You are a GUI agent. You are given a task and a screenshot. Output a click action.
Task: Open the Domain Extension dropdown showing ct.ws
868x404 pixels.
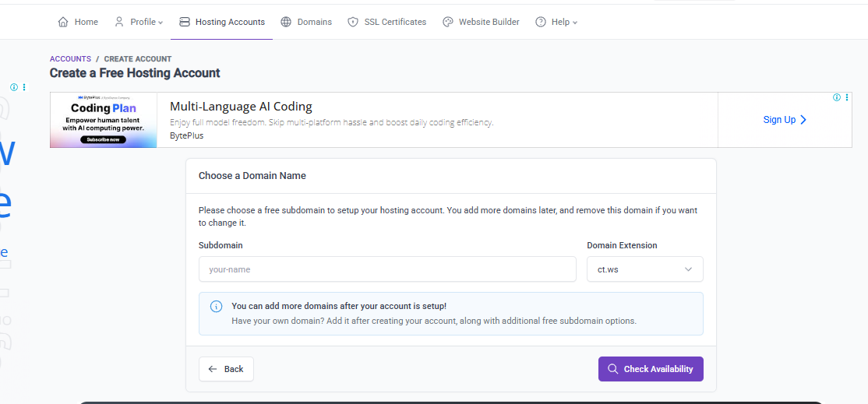point(644,269)
